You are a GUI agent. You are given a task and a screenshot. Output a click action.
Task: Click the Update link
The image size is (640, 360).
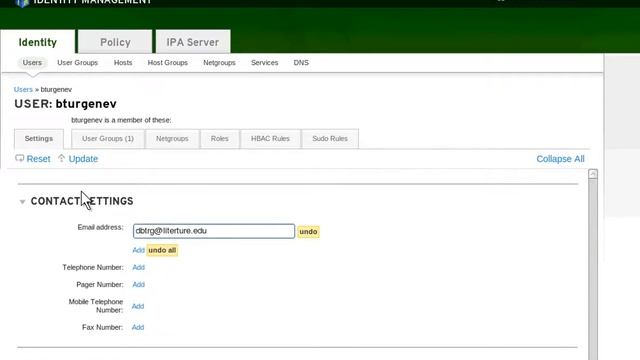[83, 159]
